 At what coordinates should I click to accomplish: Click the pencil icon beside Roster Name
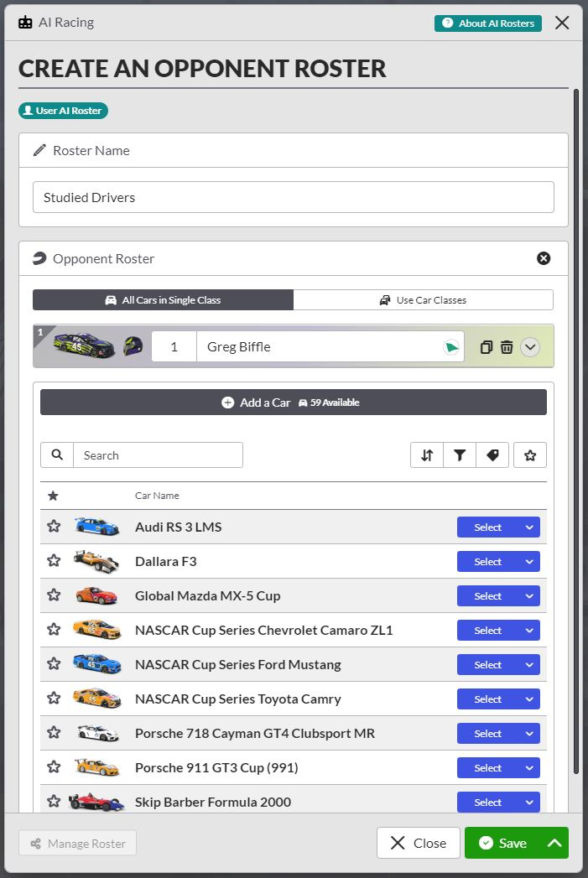pyautogui.click(x=39, y=150)
